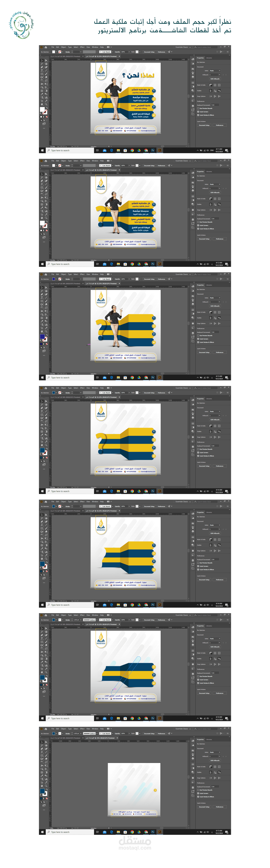The height and width of the screenshot is (868, 270).
Task: Uncheck Scale Strokes & Effects in the topmost window
Action: tap(198, 115)
